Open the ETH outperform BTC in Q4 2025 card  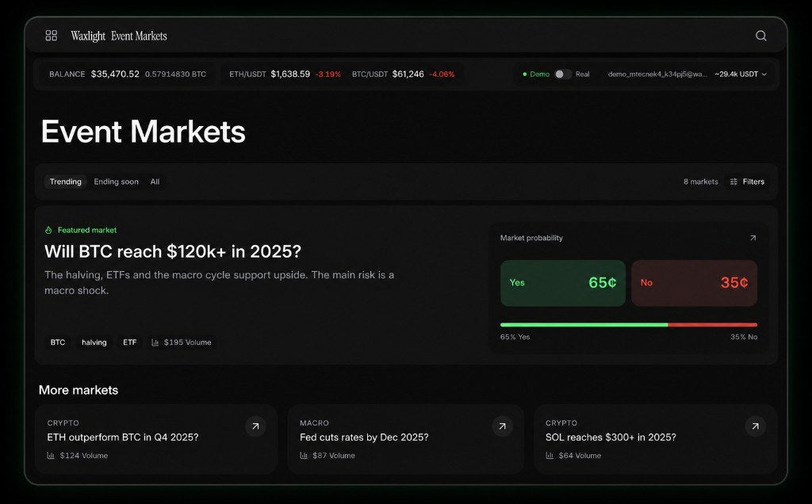(156, 439)
